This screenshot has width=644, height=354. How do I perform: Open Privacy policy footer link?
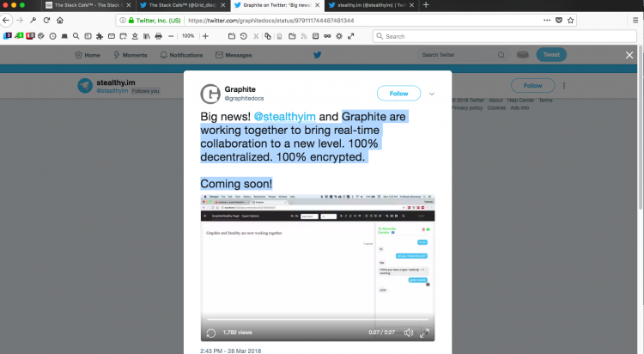(x=467, y=107)
